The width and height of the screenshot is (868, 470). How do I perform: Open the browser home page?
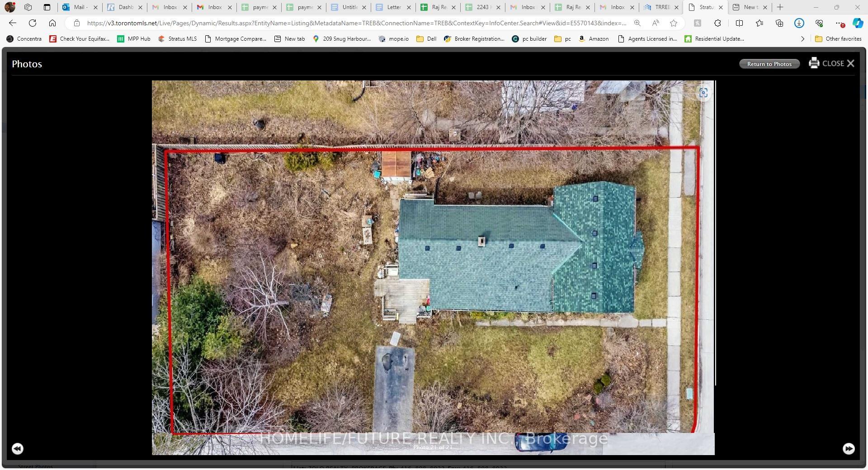pyautogui.click(x=52, y=23)
